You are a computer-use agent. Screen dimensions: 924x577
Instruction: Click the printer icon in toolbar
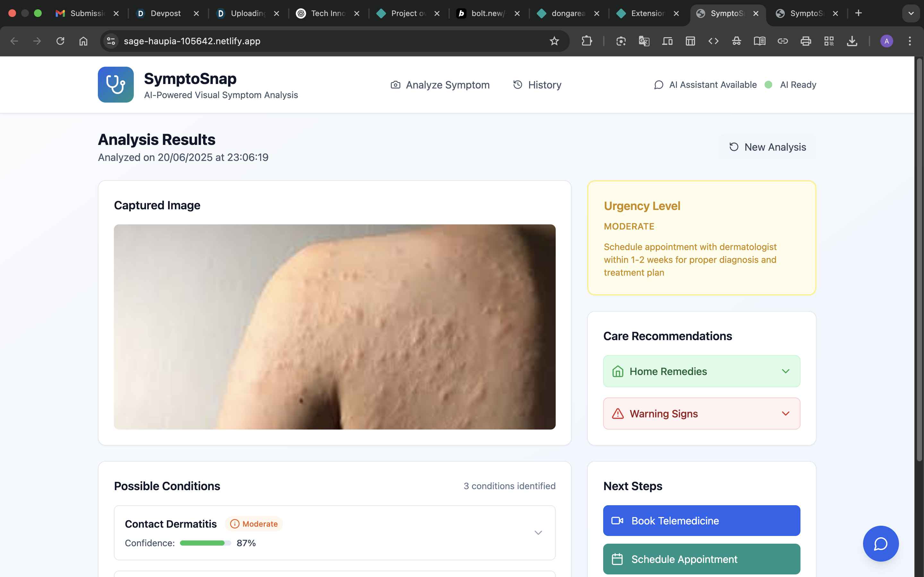pyautogui.click(x=806, y=41)
